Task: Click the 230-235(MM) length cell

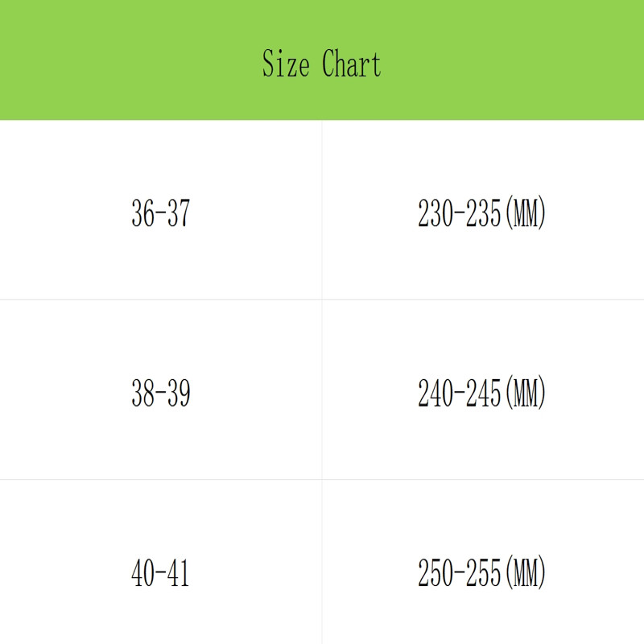Action: coord(481,214)
